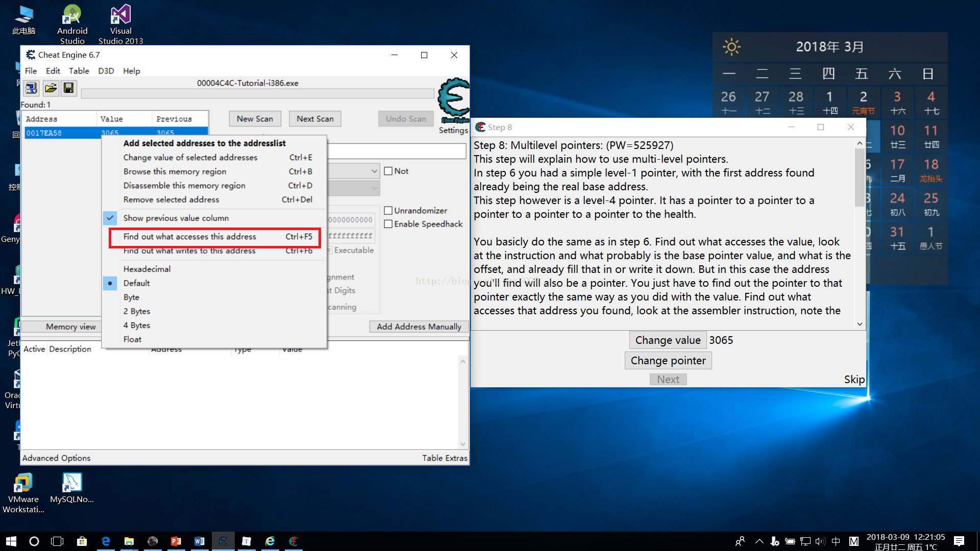The width and height of the screenshot is (980, 551).
Task: Click the open process icon
Action: 31,88
